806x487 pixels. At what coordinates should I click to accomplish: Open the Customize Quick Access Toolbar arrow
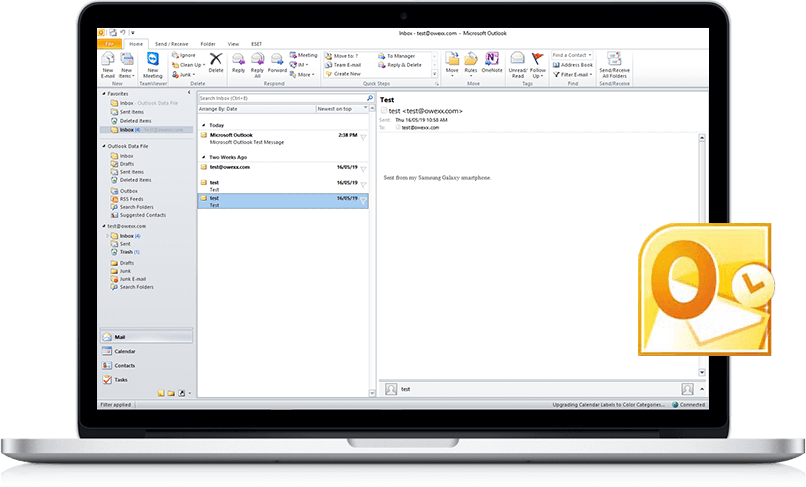[133, 32]
